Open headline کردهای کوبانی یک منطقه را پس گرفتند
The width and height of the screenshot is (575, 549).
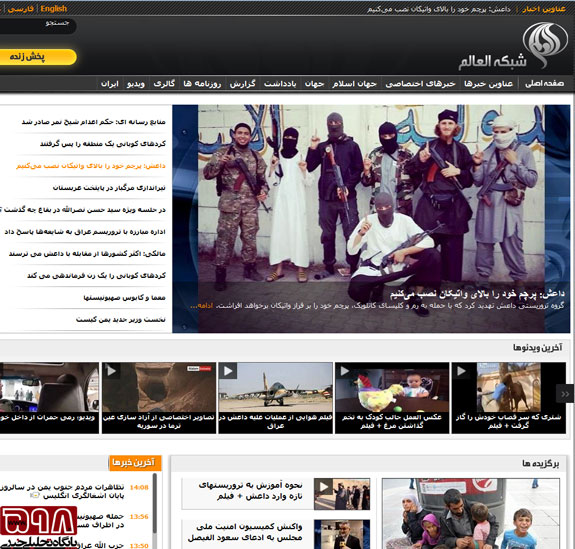(103, 144)
